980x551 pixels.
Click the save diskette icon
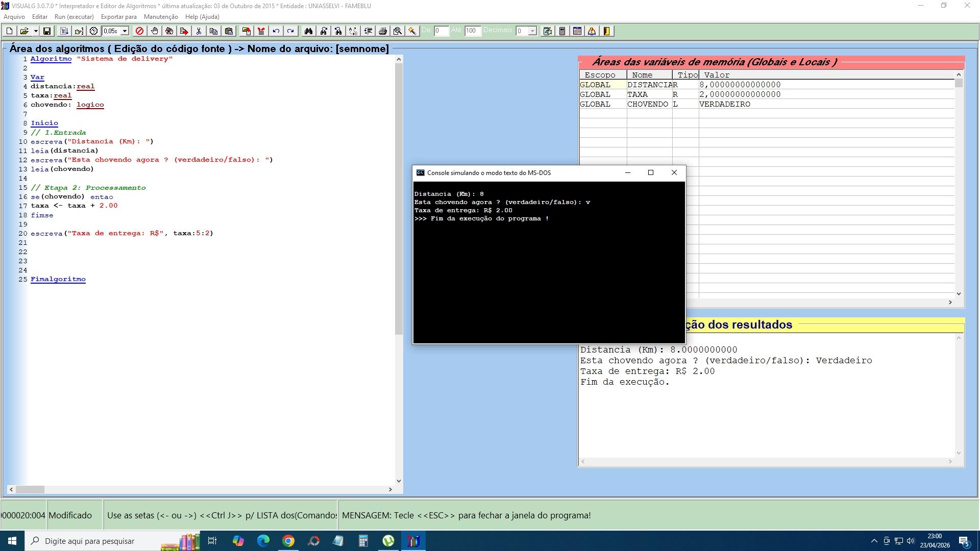coord(47,31)
